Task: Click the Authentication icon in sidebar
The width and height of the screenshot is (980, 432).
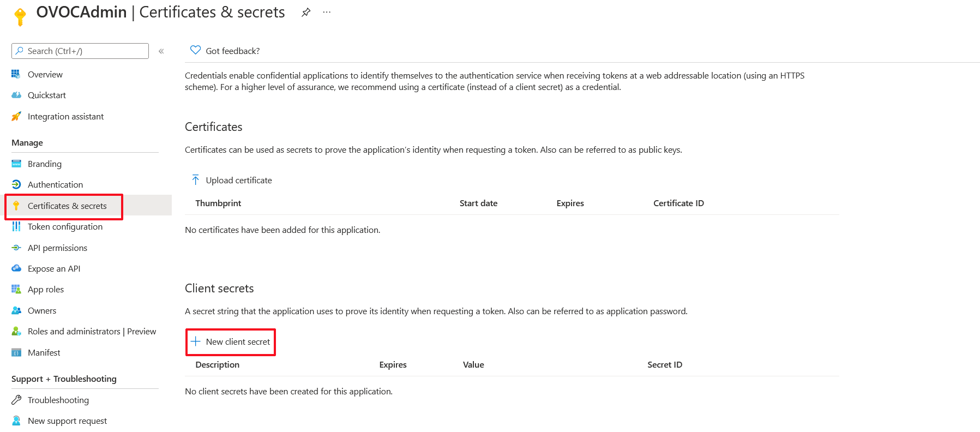Action: point(16,185)
